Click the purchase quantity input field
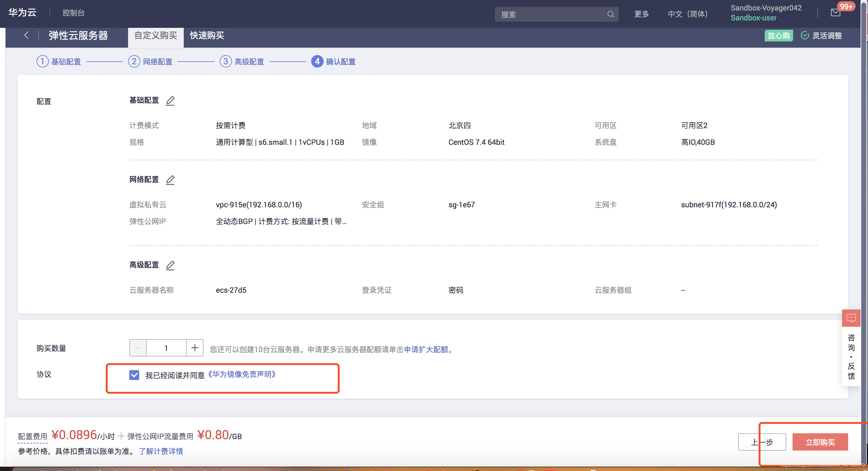Viewport: 868px width, 471px height. [166, 348]
